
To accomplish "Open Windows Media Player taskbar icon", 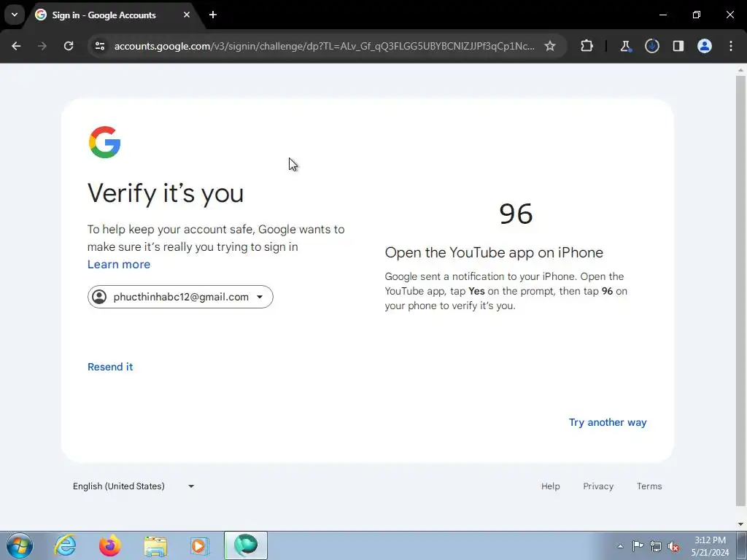I will tap(199, 545).
